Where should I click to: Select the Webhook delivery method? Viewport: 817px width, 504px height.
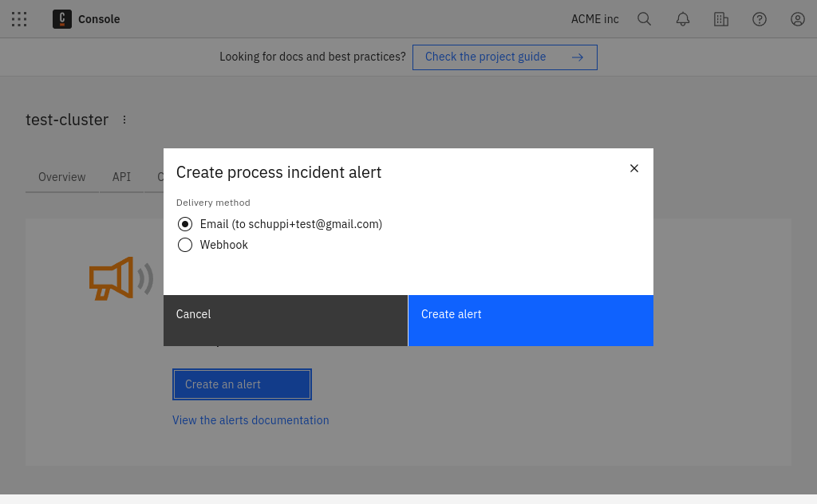185,245
